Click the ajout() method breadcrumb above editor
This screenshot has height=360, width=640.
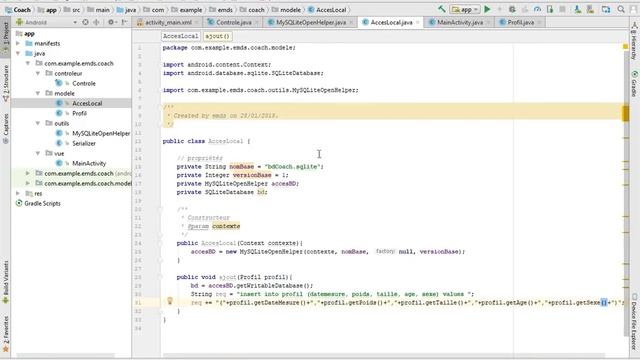point(217,36)
